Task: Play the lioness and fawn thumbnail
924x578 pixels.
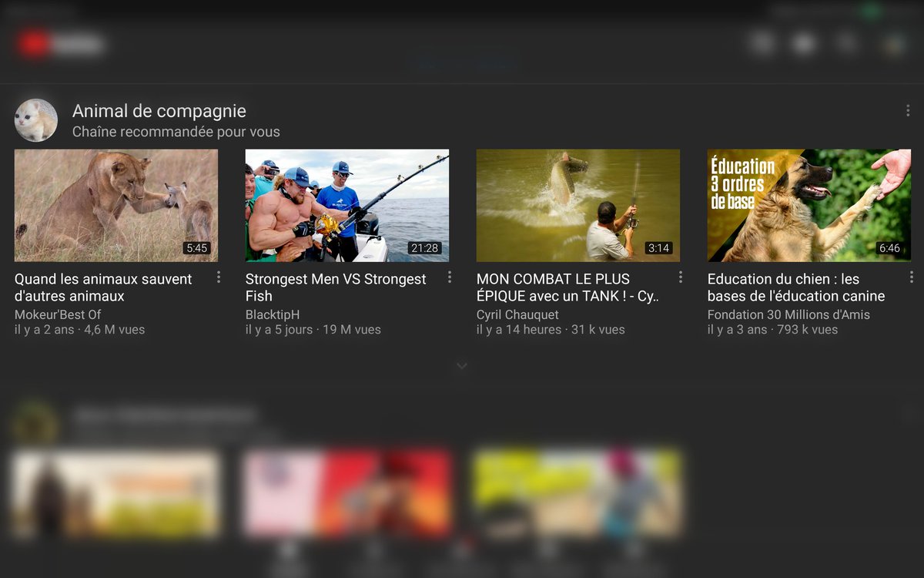Action: pos(116,206)
